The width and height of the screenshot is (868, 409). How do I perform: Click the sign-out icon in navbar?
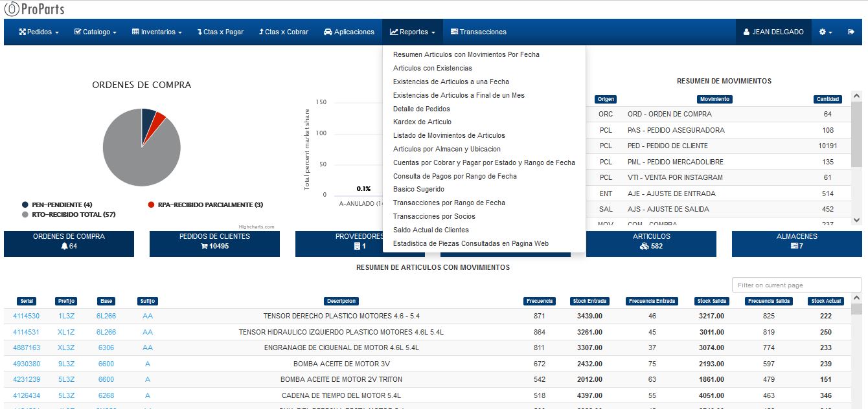pos(851,32)
